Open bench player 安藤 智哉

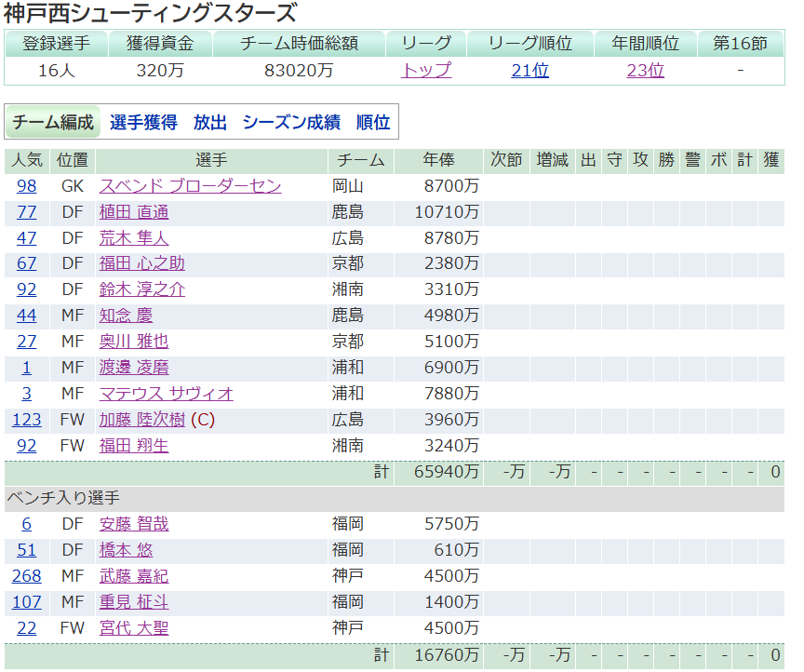(134, 524)
